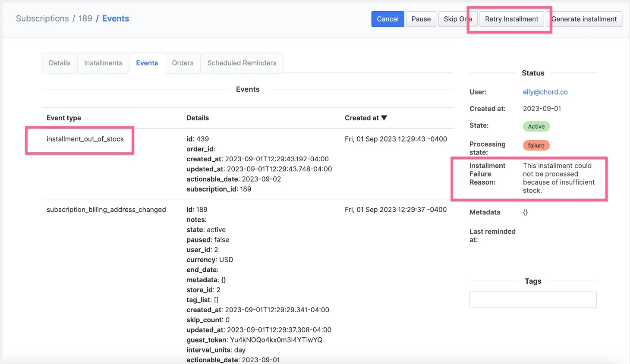This screenshot has width=630, height=364.
Task: Click Generate installment button
Action: click(x=584, y=19)
